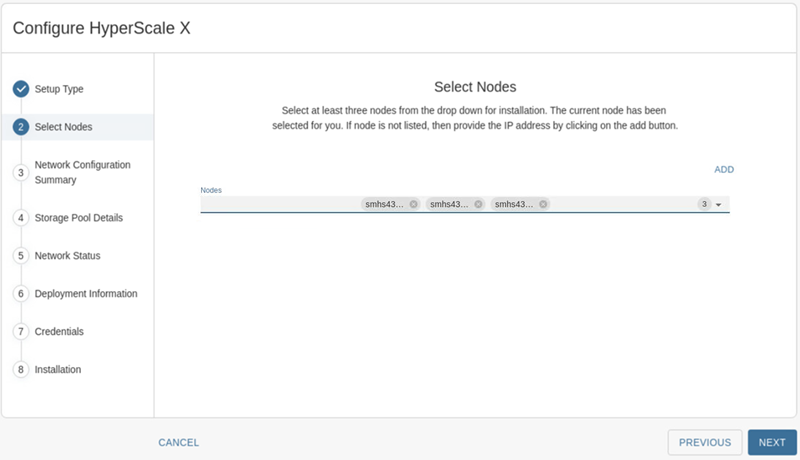Open Network Configuration Summary step
Viewport: 800px width, 460px height.
click(x=82, y=172)
